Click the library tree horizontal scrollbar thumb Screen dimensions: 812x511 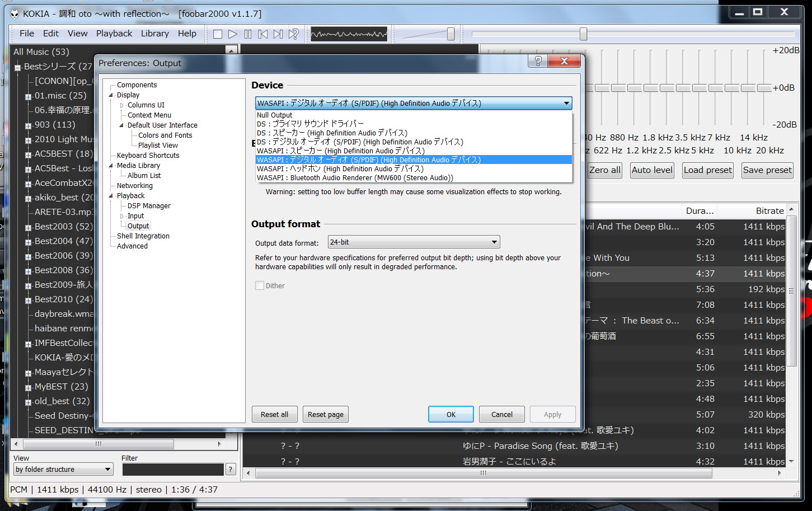tap(98, 444)
